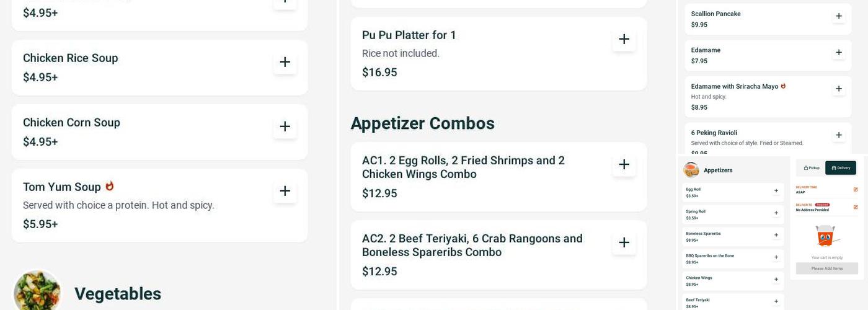Add Chicken Corn Soup to cart
Screen dimensions: 868x310
pyautogui.click(x=285, y=126)
